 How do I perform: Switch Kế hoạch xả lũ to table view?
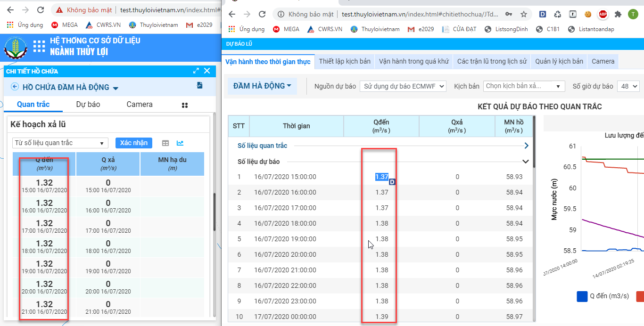point(165,143)
